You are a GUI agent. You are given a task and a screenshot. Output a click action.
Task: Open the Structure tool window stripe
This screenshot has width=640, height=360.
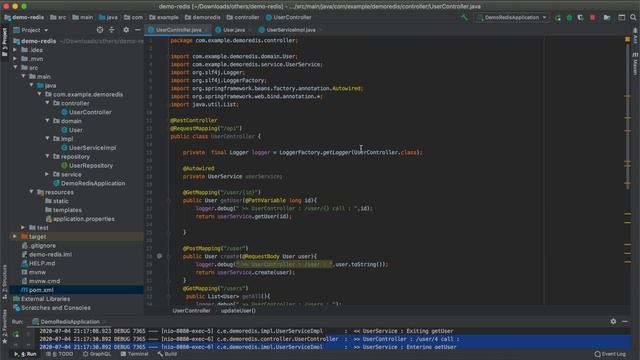4,282
